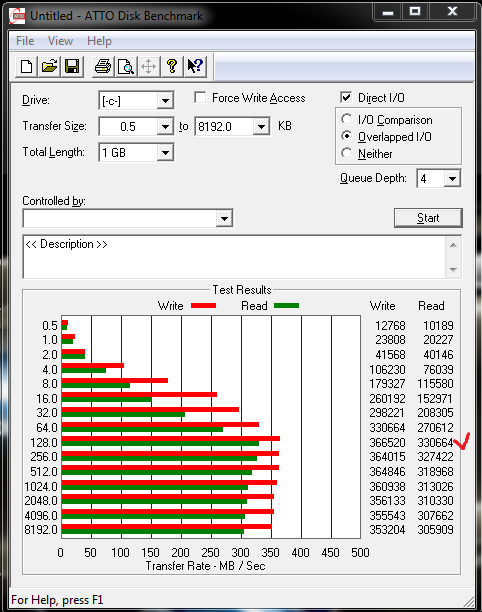This screenshot has height=612, width=482.
Task: Click the For Help, press F1 status text
Action: pyautogui.click(x=57, y=600)
